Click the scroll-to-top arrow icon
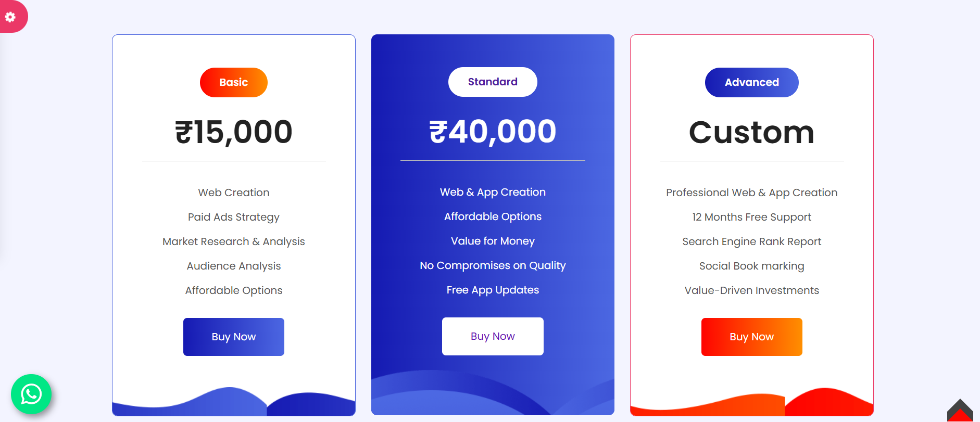Viewport: 980px width, 422px height. 960,411
